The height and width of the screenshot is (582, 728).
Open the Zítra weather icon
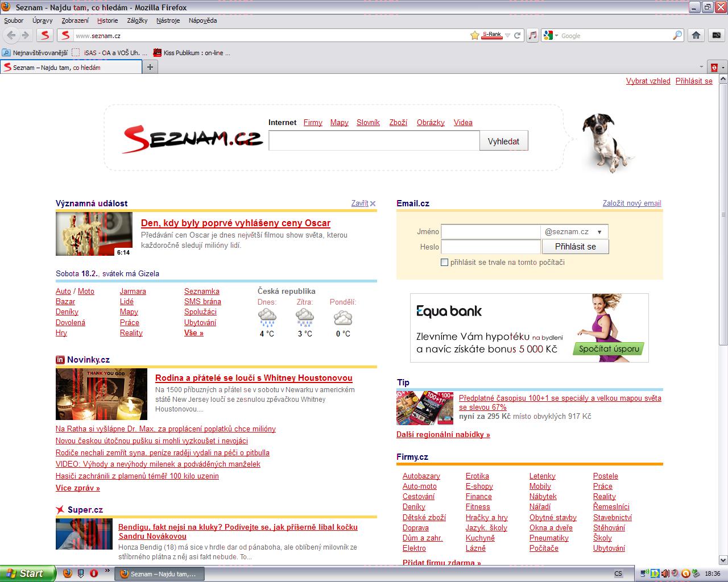coord(305,317)
